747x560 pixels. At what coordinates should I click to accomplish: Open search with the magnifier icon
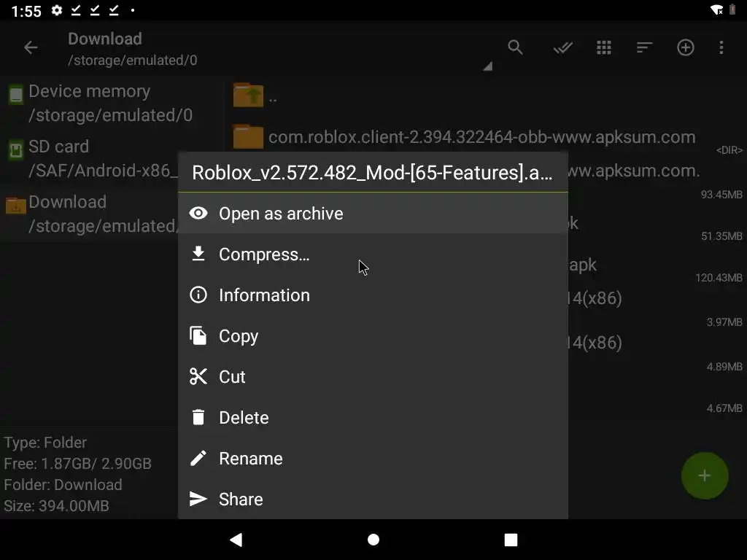515,47
